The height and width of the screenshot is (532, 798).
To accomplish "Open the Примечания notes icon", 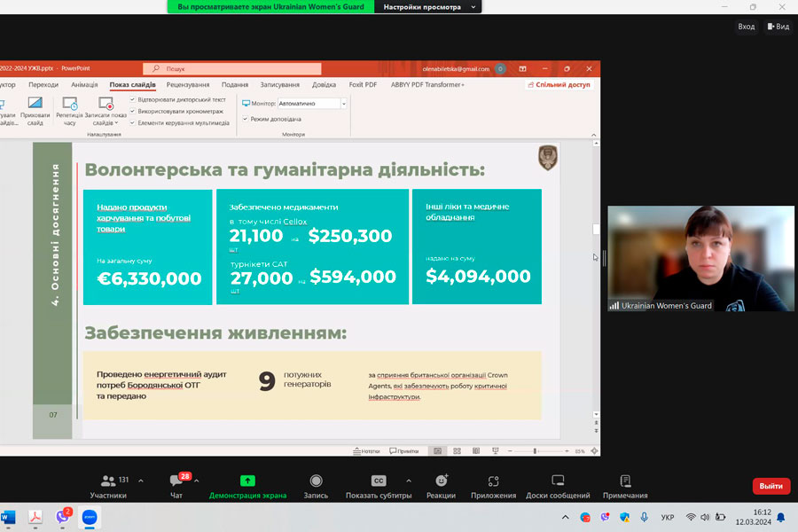I will [x=625, y=481].
